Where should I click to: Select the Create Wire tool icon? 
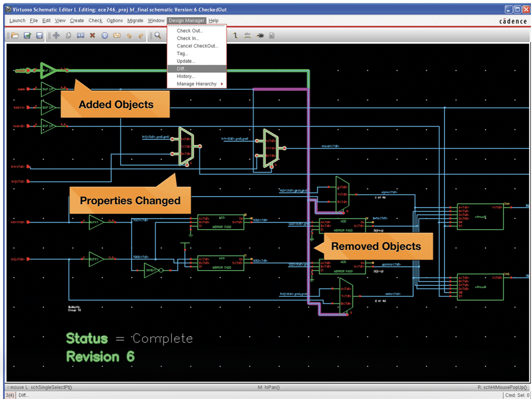(235, 35)
